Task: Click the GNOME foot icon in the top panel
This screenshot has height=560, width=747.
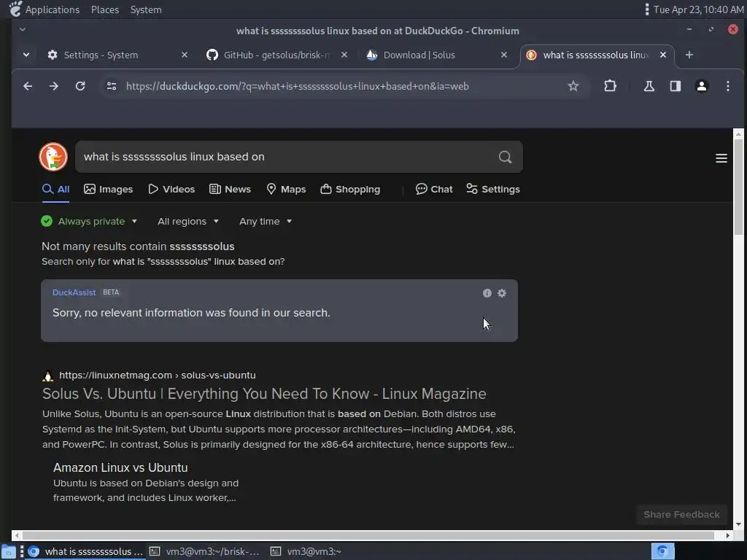Action: click(x=15, y=9)
